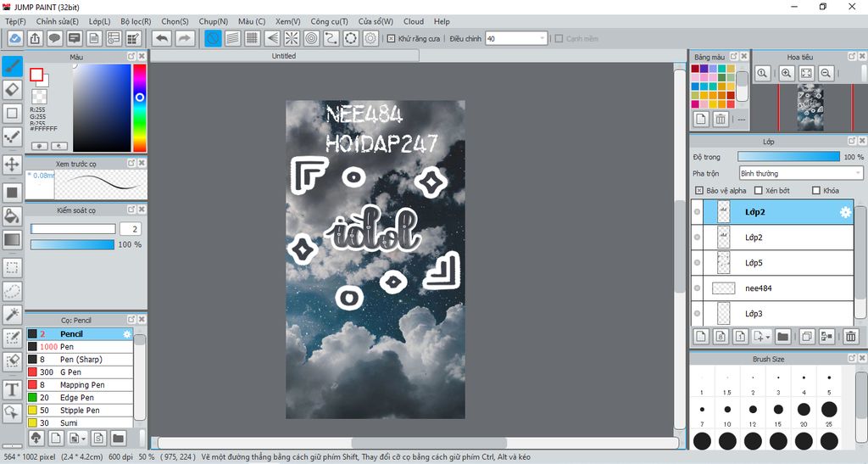Open the layer folder icon

coord(782,336)
